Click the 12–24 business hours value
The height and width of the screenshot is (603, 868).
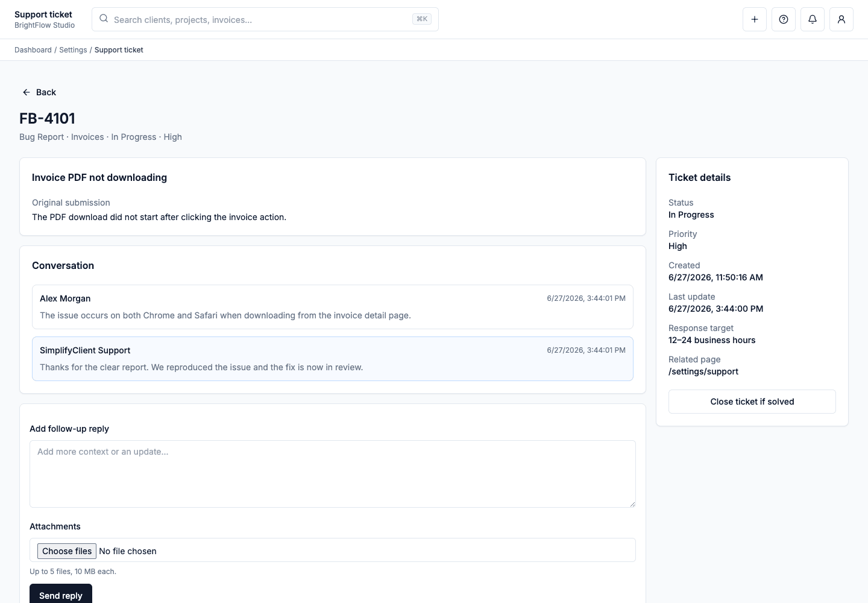pos(712,340)
